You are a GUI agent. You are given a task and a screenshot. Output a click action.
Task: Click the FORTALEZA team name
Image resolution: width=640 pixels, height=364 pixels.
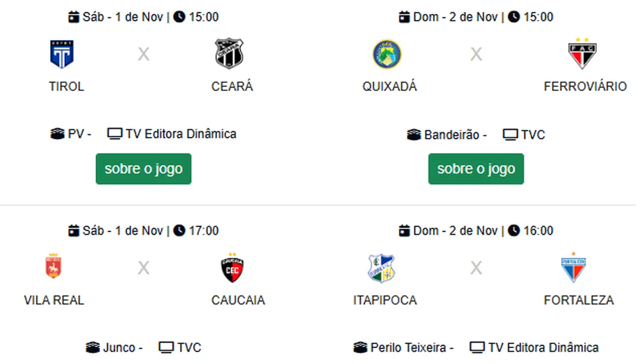tap(578, 300)
